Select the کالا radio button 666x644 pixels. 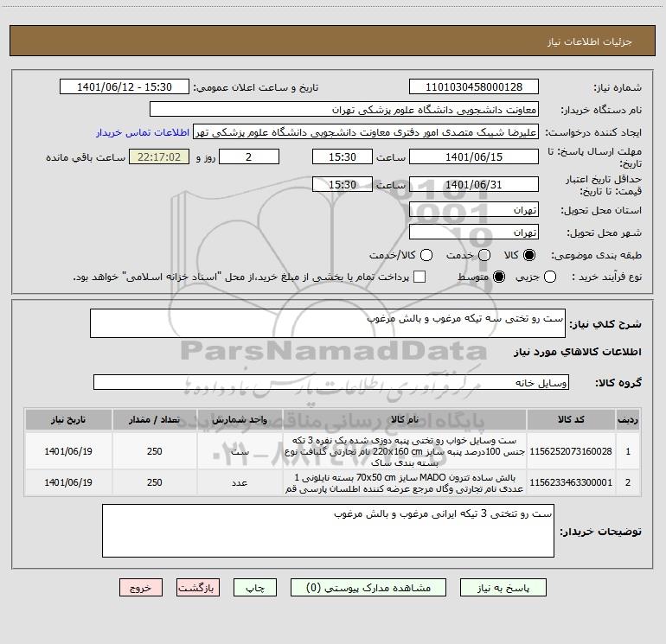click(529, 255)
